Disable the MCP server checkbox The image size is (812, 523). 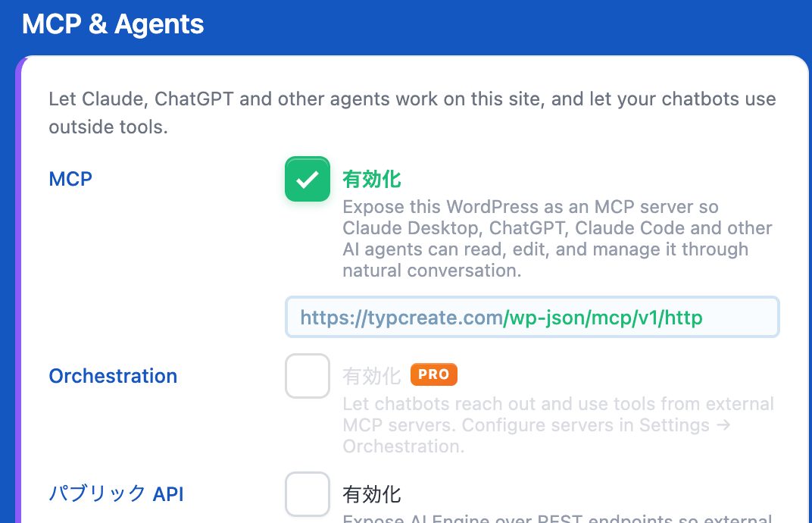(307, 179)
